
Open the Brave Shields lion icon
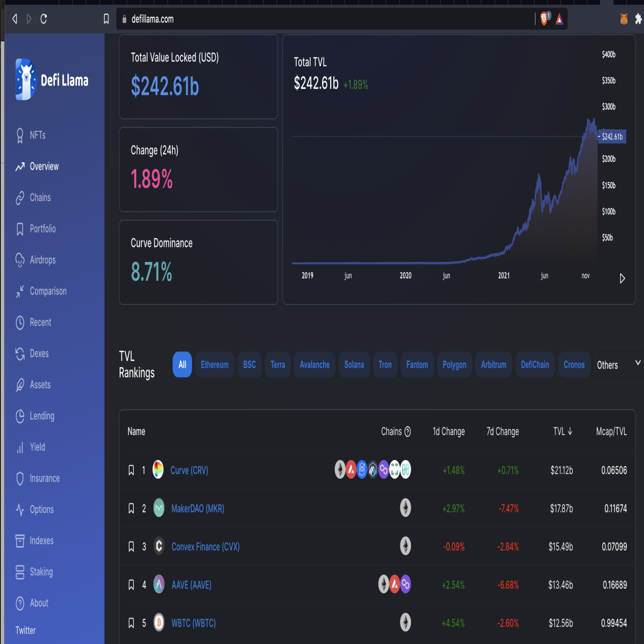544,19
